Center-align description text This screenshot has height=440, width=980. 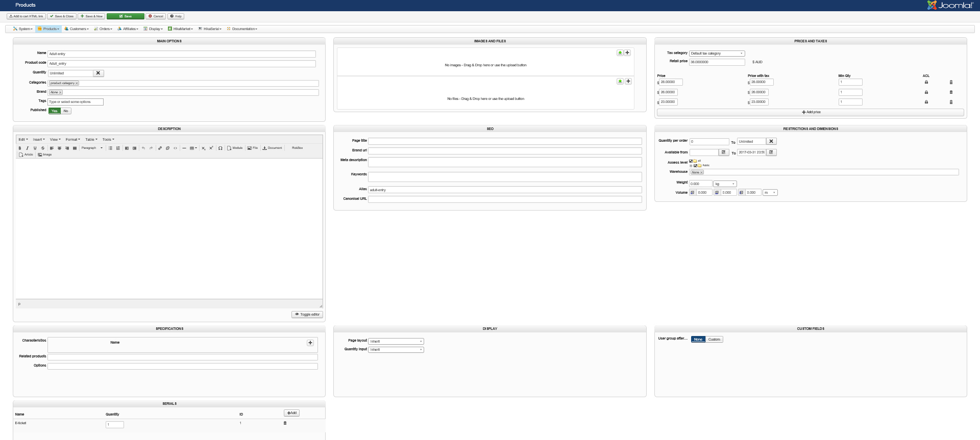point(59,148)
